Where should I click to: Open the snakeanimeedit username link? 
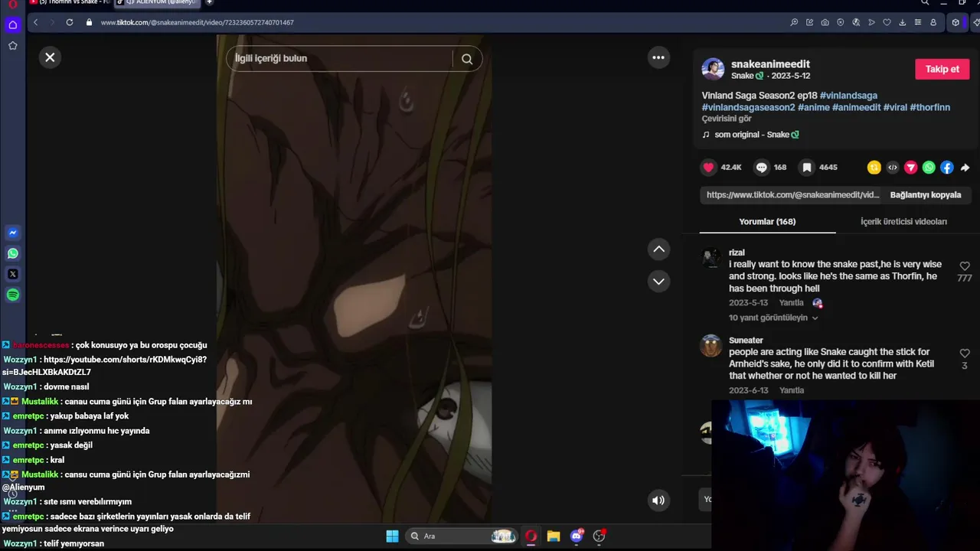coord(770,64)
